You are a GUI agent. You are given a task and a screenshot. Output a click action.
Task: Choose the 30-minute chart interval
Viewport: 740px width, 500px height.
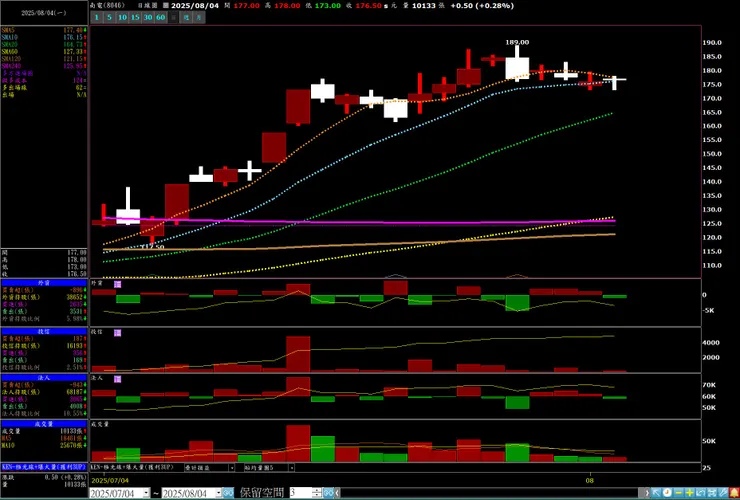pos(148,17)
